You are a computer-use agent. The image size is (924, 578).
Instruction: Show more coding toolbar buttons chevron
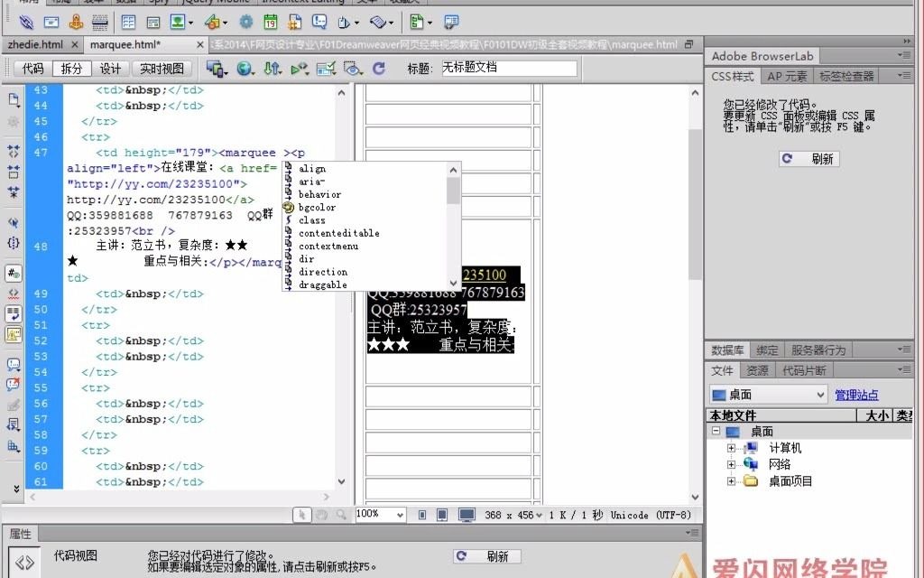click(16, 489)
